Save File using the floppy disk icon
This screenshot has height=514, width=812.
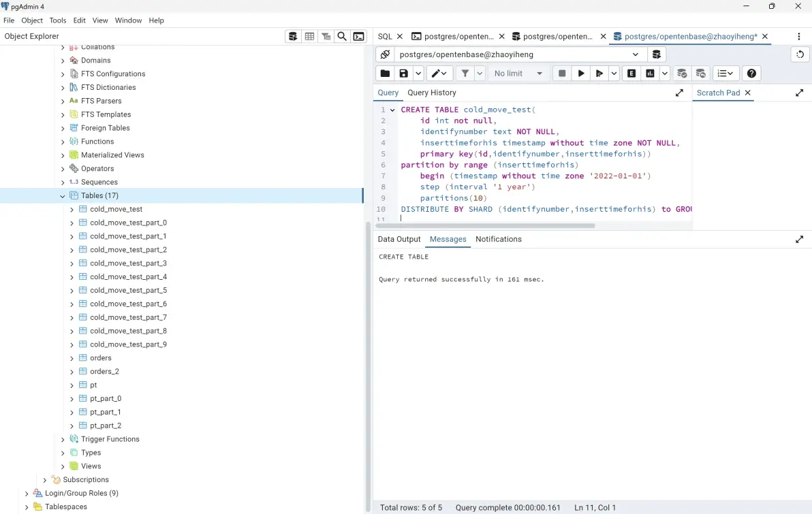click(x=403, y=74)
